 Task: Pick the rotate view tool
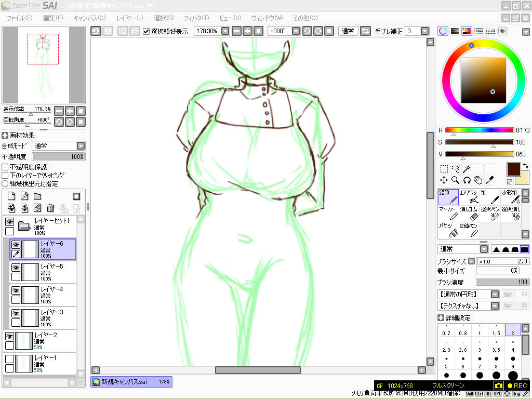(x=467, y=180)
